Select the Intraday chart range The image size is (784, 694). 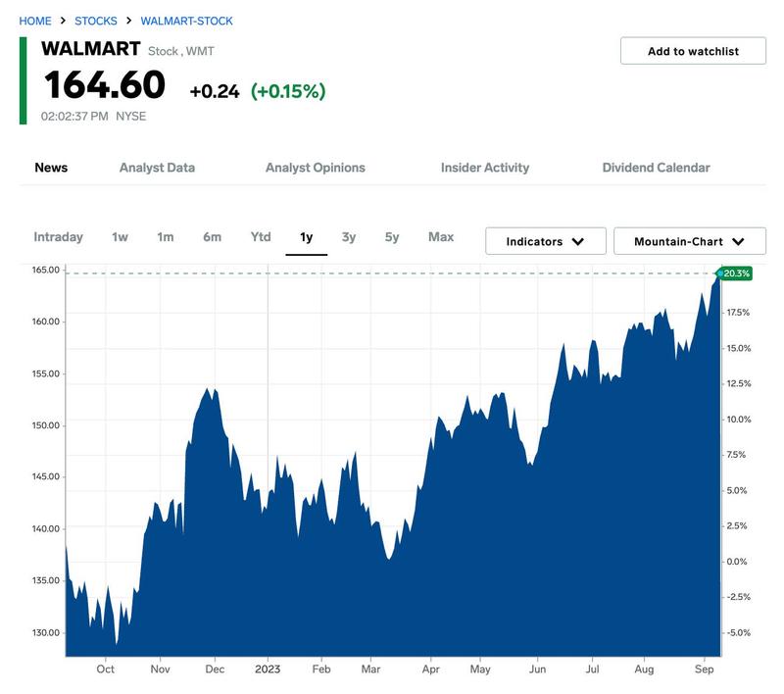tap(58, 237)
